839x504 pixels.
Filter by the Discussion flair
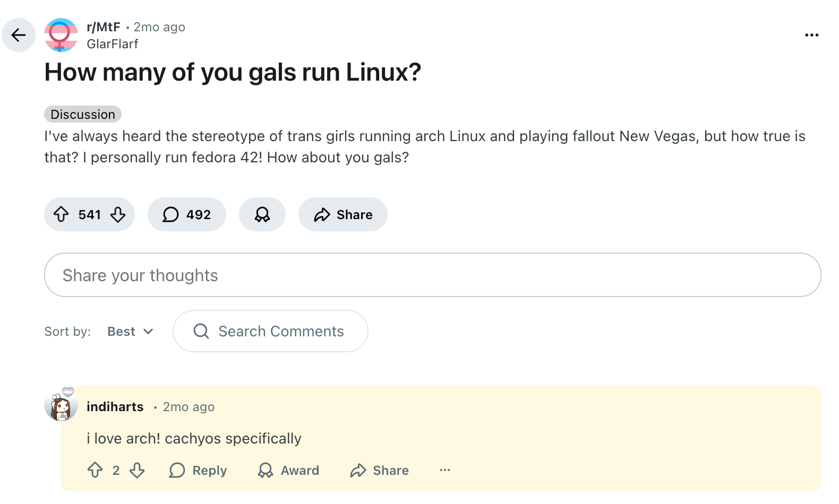(83, 114)
